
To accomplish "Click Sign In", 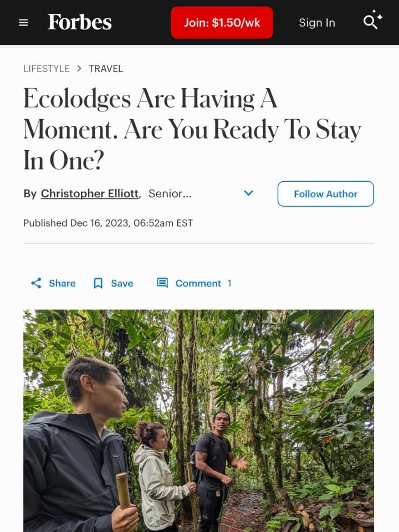I will click(316, 23).
